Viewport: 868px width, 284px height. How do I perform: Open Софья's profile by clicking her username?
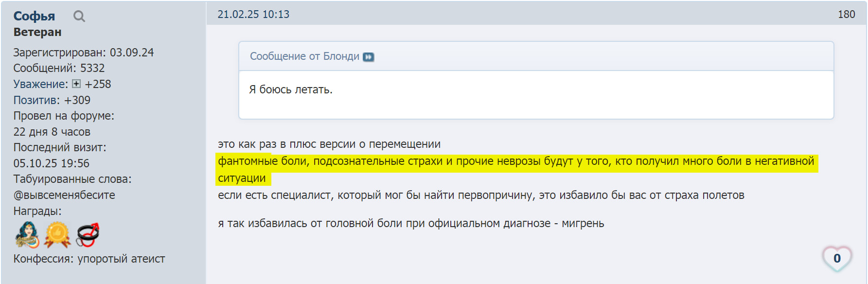click(34, 15)
